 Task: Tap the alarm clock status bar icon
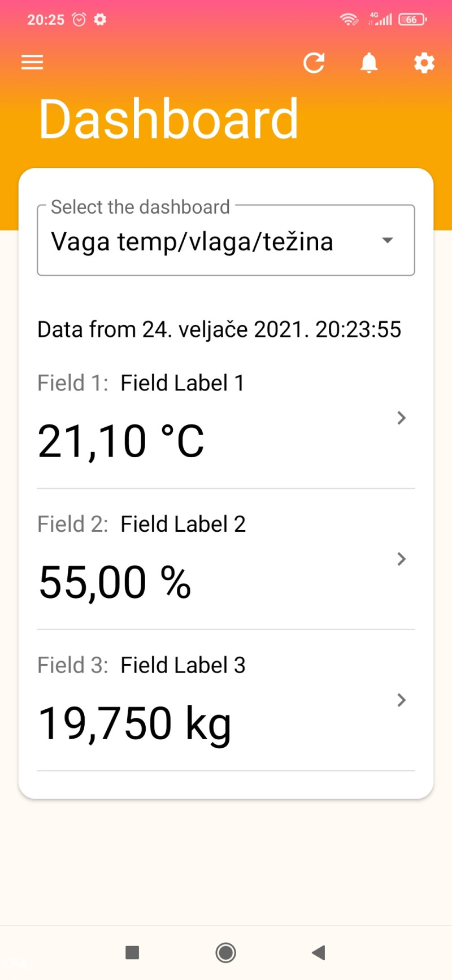click(x=79, y=20)
